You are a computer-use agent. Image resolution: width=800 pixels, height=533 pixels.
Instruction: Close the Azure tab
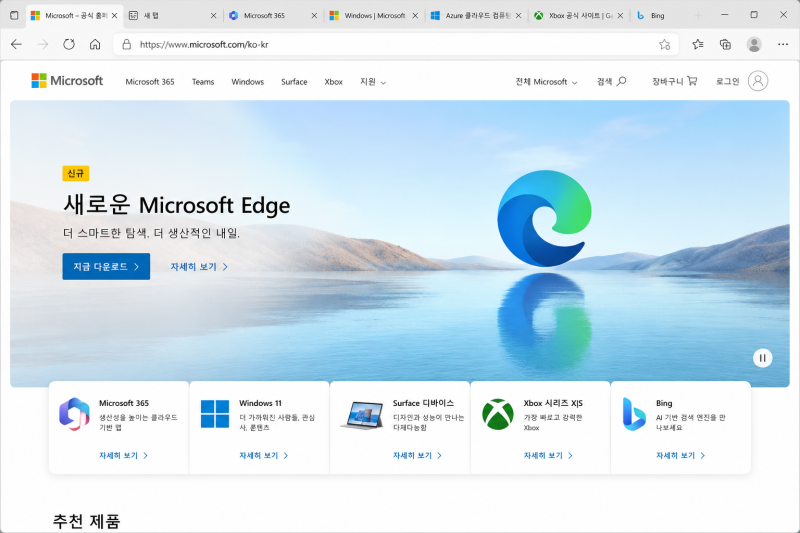click(518, 15)
